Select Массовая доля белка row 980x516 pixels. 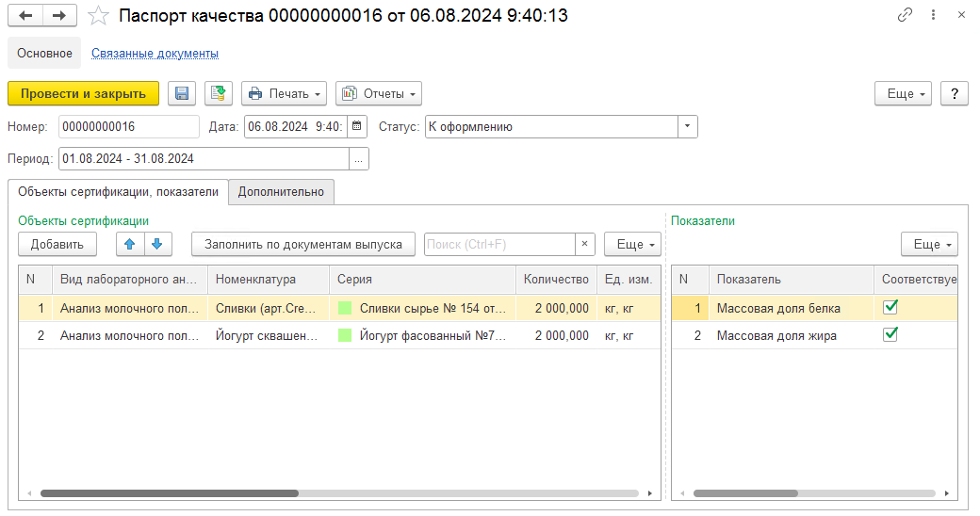814,308
